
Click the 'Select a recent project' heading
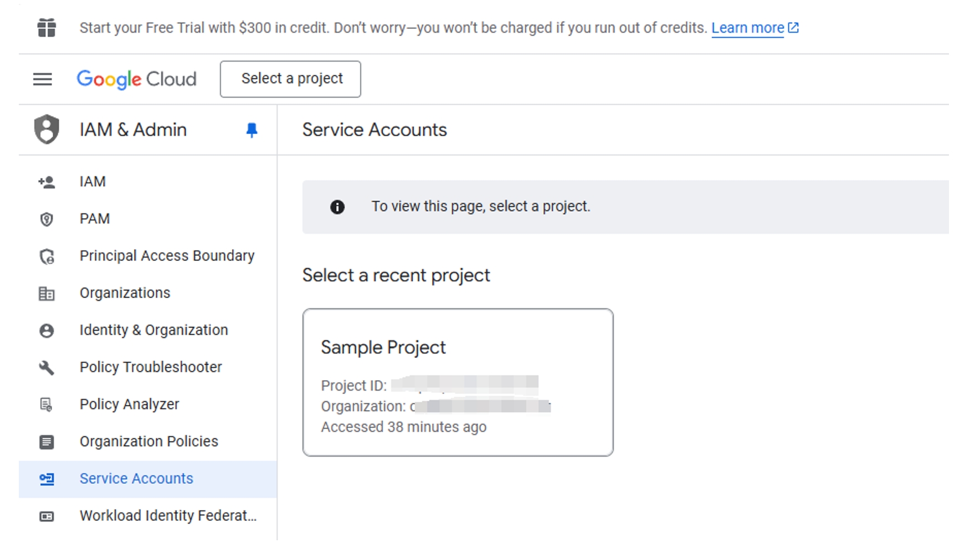396,275
